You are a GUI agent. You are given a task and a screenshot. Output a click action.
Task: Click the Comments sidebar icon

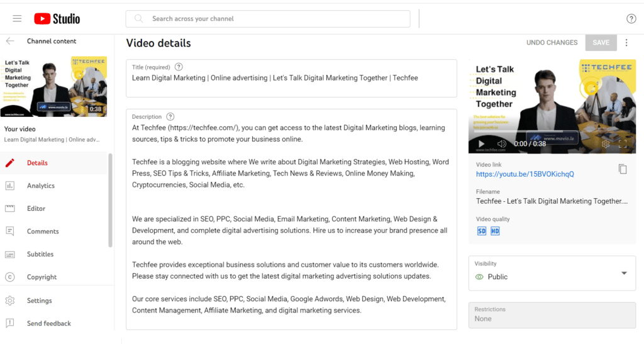(x=10, y=231)
